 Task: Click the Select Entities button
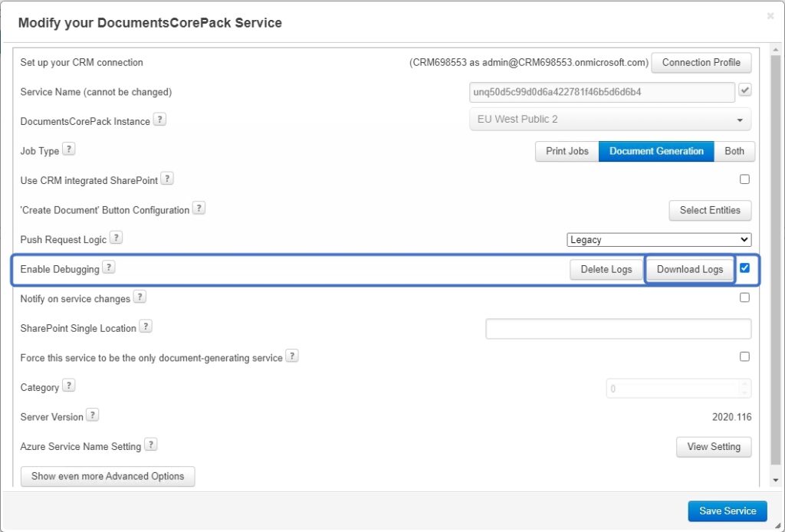(710, 210)
